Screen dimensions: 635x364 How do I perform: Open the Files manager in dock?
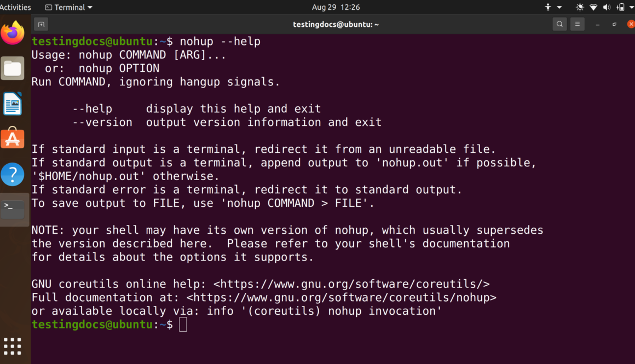click(x=13, y=68)
